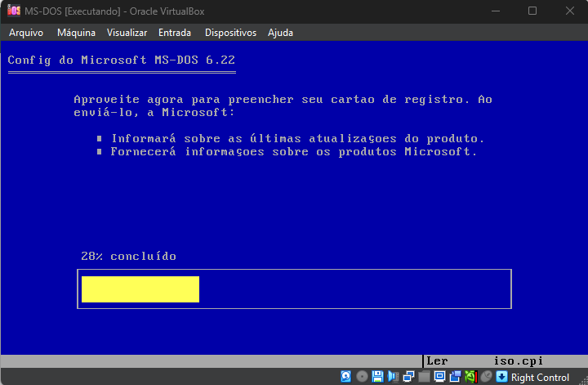Image resolution: width=588 pixels, height=385 pixels.
Task: Click the 'Right Control' host key label
Action: (540, 377)
